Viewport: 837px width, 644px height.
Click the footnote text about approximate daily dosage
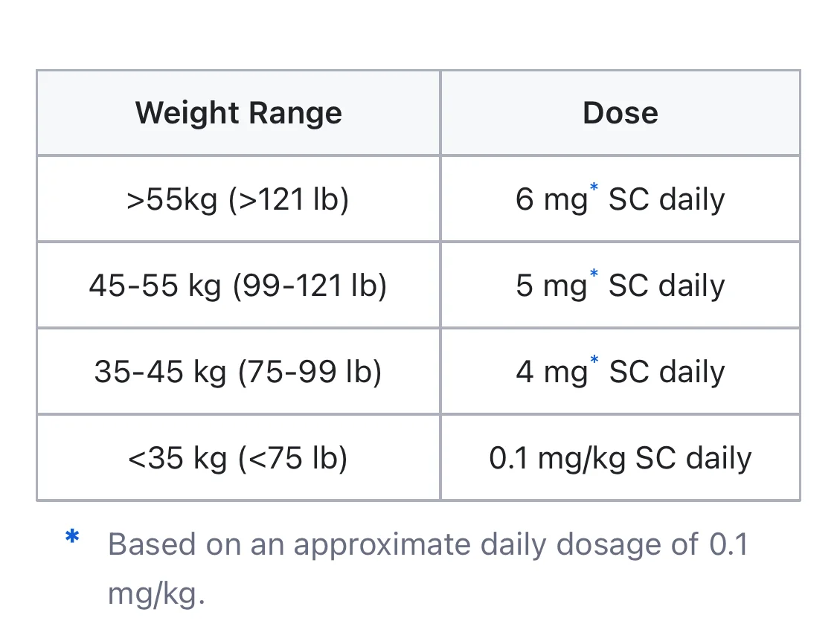(428, 568)
